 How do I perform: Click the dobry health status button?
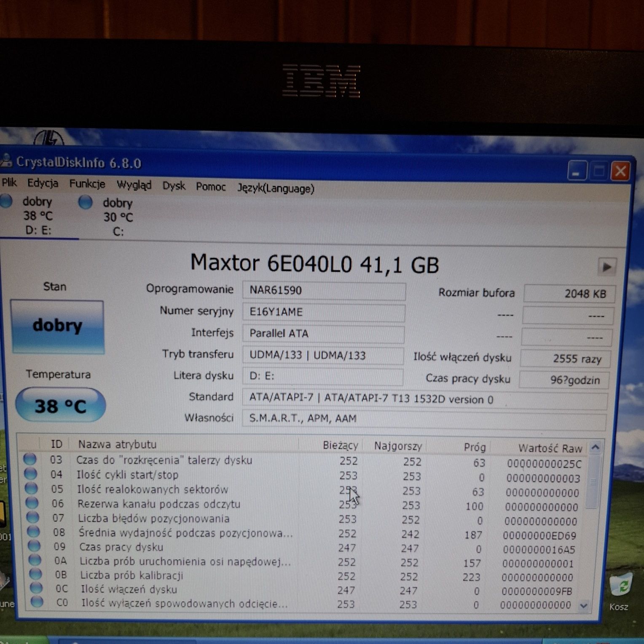pyautogui.click(x=57, y=326)
